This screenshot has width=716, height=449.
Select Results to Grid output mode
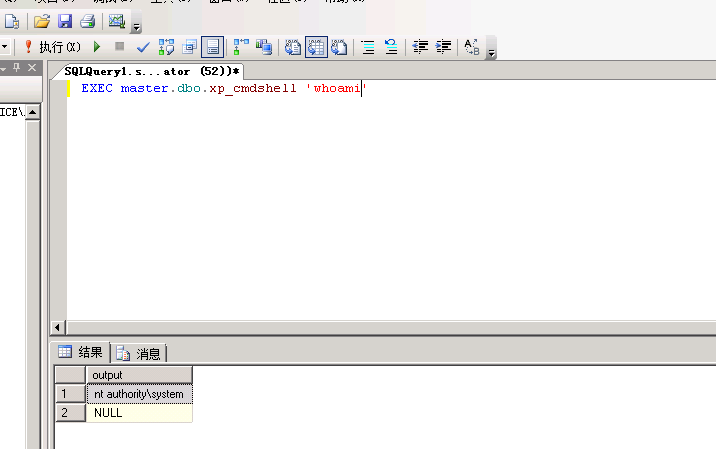pos(316,47)
